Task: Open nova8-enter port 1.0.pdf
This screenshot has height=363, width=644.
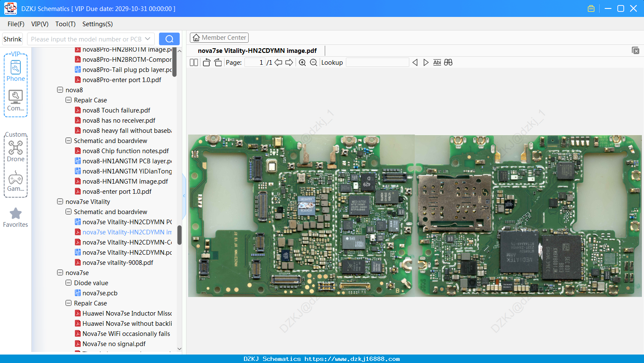Action: point(117,191)
